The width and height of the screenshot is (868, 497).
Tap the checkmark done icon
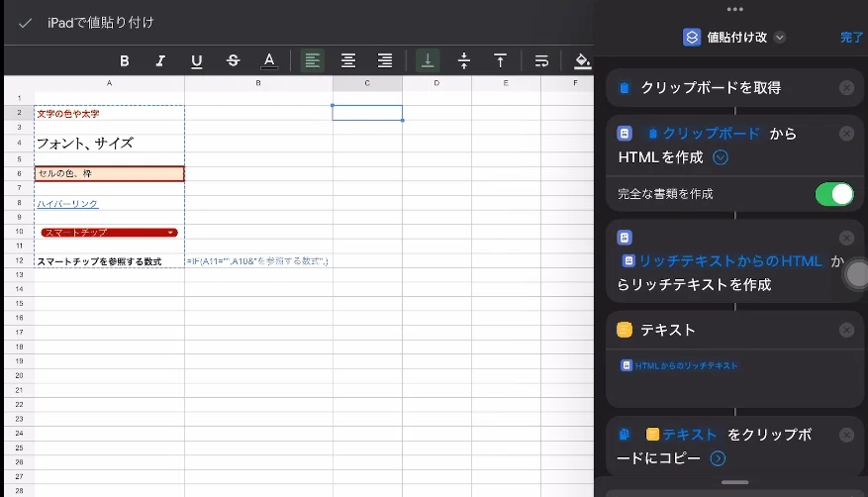[x=25, y=23]
